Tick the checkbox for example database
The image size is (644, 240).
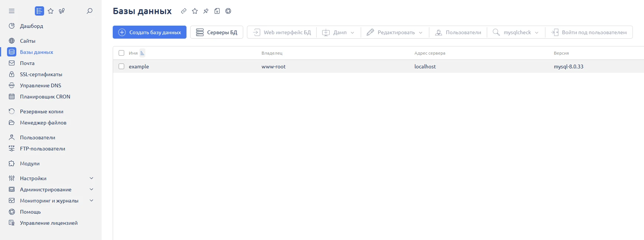pos(121,67)
